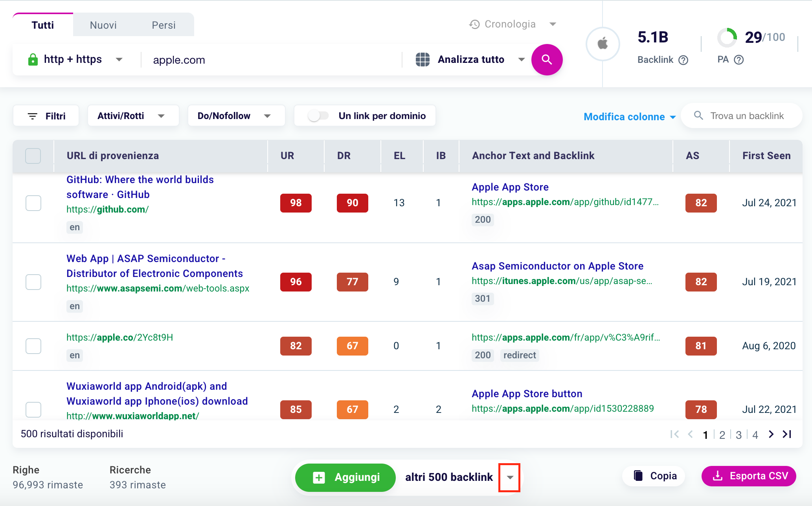Click the download icon in Esporta CSV
This screenshot has width=812, height=506.
pos(718,476)
